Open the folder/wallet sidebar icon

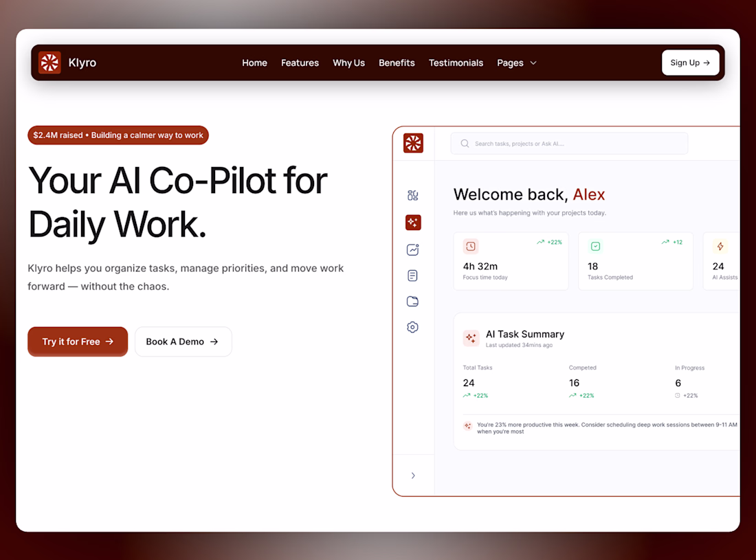click(413, 302)
